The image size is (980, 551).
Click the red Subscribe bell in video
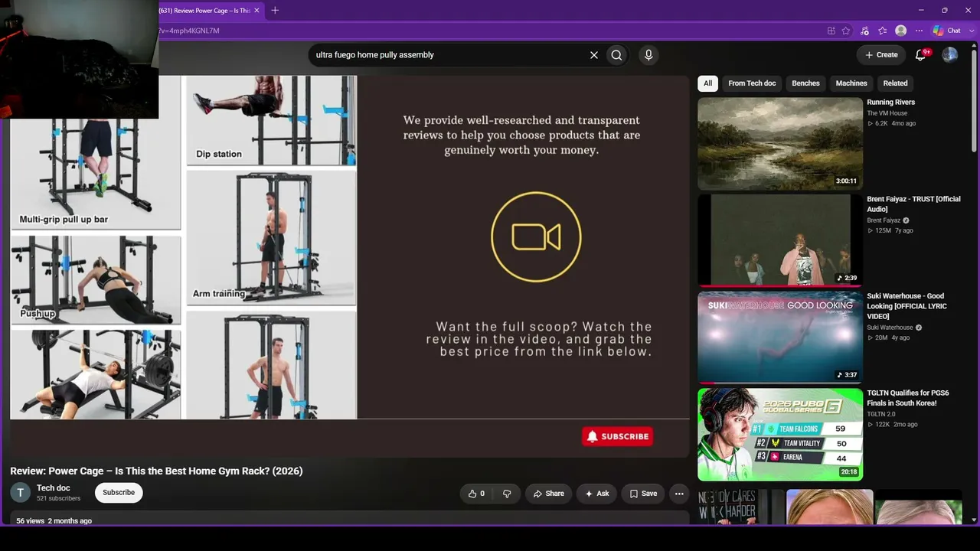617,436
